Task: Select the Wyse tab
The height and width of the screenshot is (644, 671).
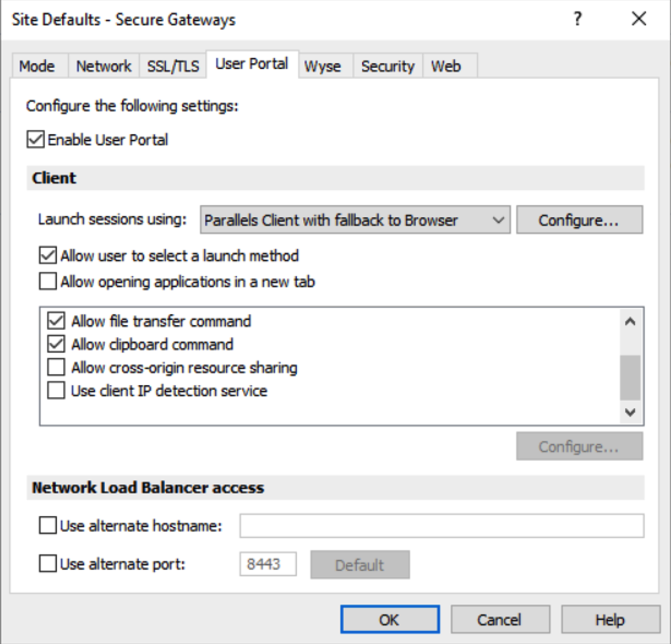Action: 322,66
